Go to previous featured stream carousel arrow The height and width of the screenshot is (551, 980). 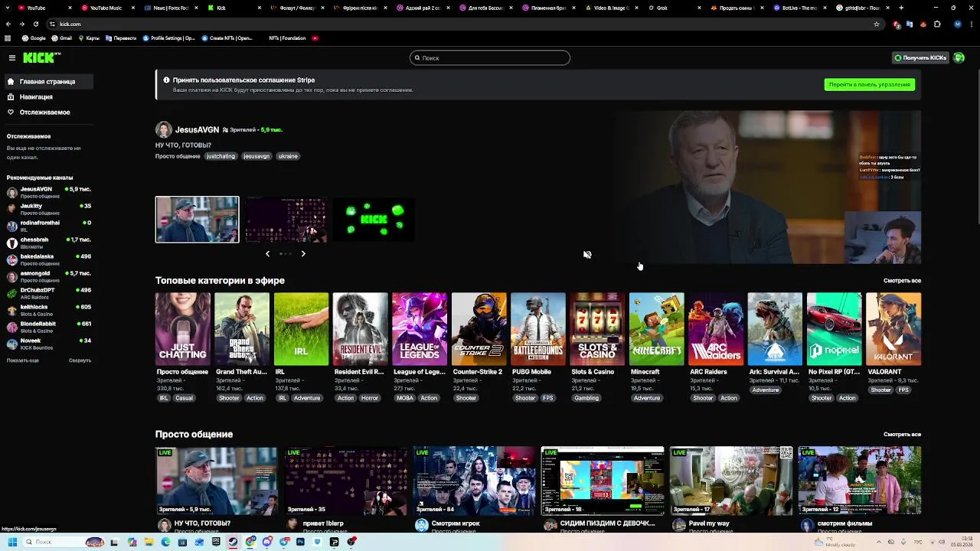267,253
